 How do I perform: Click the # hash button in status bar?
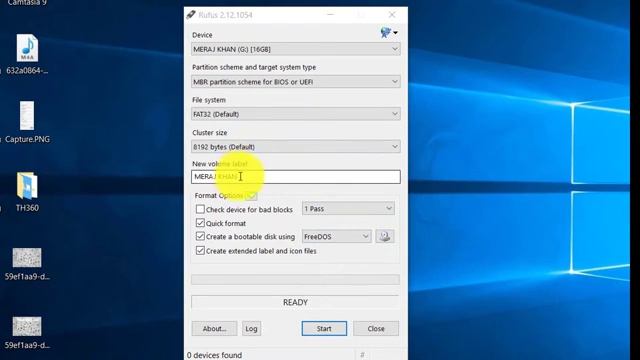tap(362, 355)
